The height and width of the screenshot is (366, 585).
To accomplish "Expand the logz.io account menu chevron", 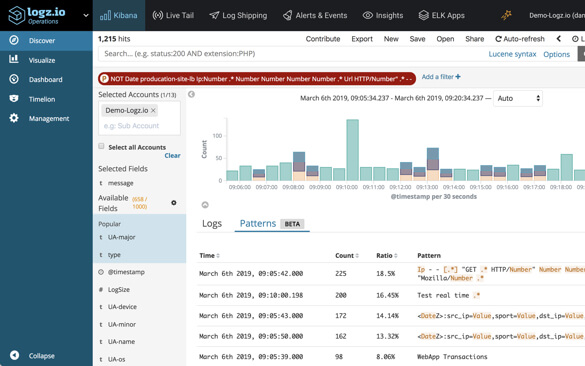I will pos(86,15).
